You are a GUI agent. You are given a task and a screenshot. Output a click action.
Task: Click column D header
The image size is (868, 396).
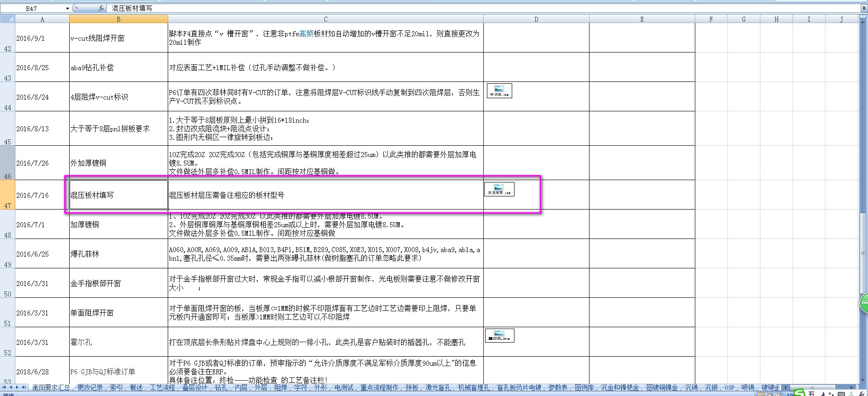[x=536, y=19]
